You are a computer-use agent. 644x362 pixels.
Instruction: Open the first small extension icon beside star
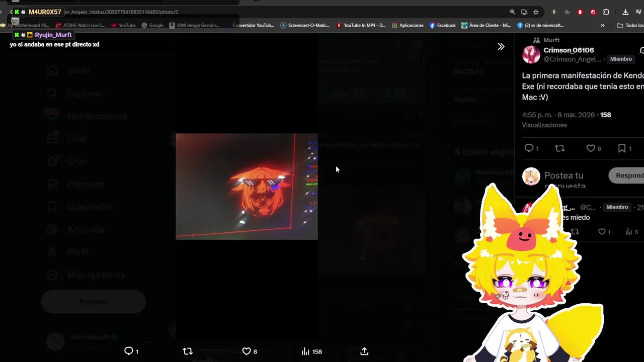[554, 12]
